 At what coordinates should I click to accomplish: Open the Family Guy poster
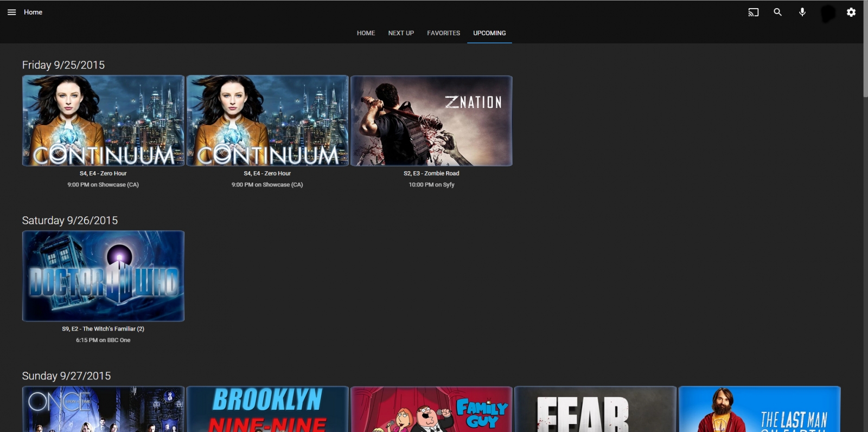click(431, 409)
